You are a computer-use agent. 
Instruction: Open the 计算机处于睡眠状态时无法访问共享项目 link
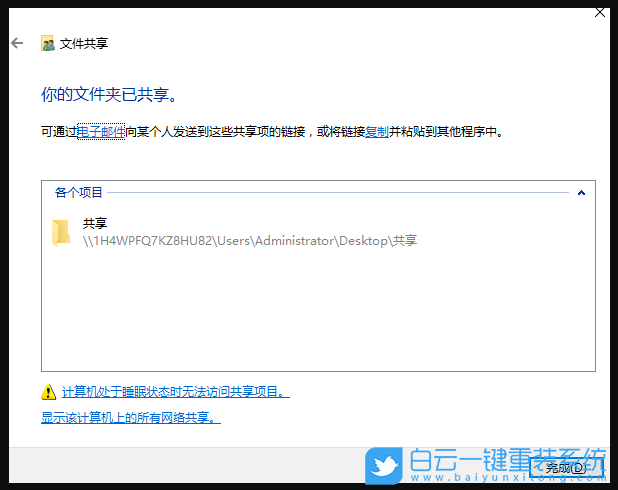(x=176, y=392)
